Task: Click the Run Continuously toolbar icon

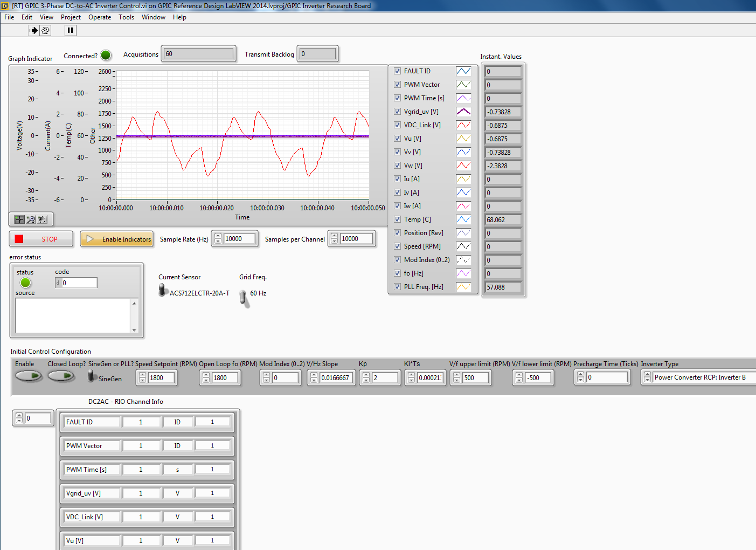Action: pos(45,30)
